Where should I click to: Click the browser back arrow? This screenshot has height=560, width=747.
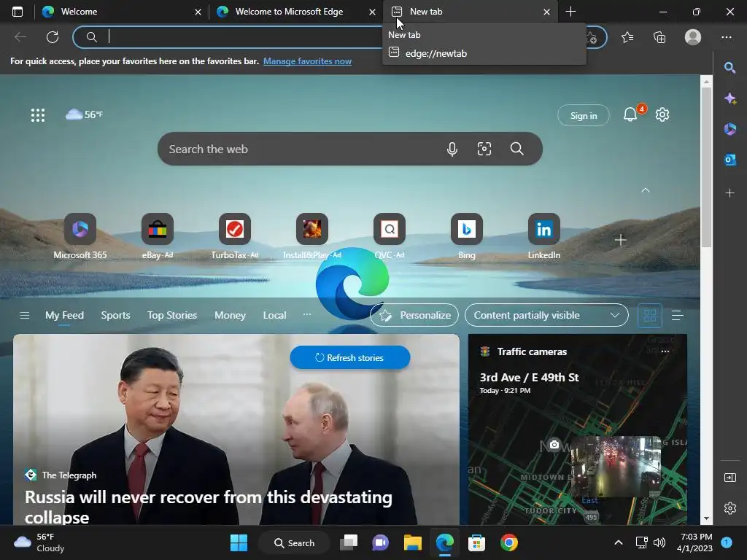pos(20,37)
